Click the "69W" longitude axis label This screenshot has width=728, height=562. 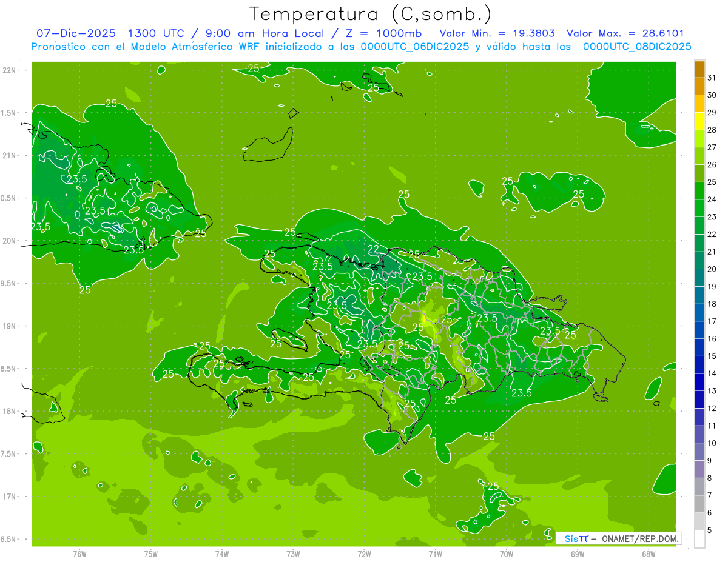click(x=578, y=554)
